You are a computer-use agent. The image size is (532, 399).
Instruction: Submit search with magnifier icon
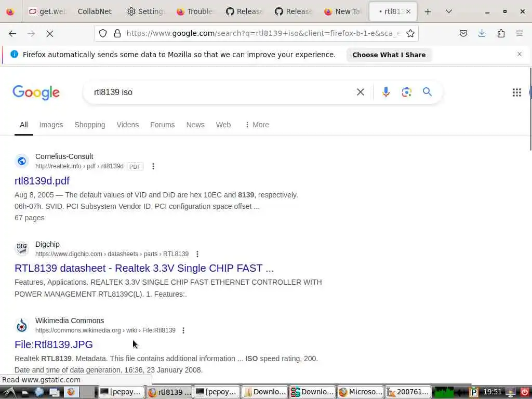pyautogui.click(x=427, y=91)
